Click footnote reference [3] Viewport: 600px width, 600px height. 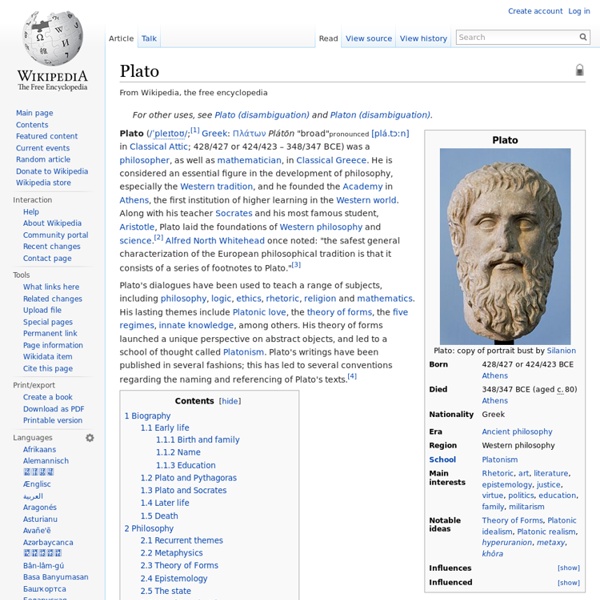click(x=297, y=264)
